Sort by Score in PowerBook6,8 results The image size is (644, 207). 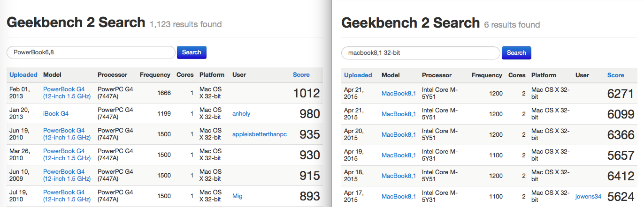tap(301, 74)
